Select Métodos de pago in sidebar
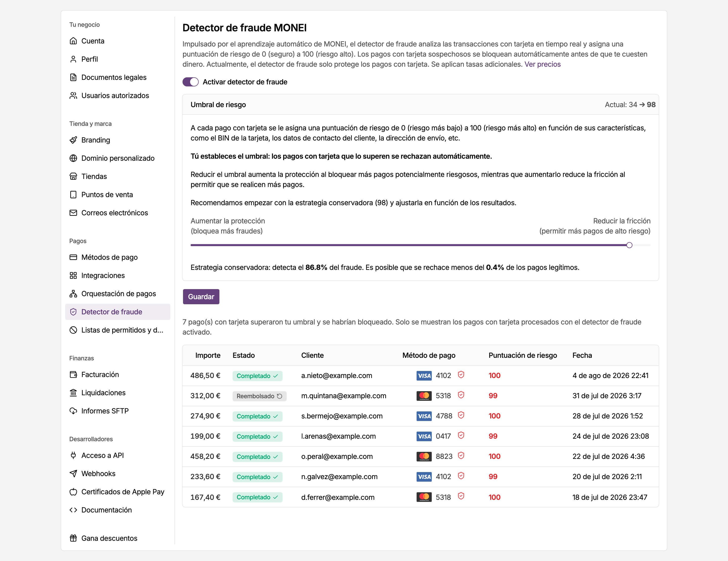Image resolution: width=728 pixels, height=561 pixels. pos(118,257)
